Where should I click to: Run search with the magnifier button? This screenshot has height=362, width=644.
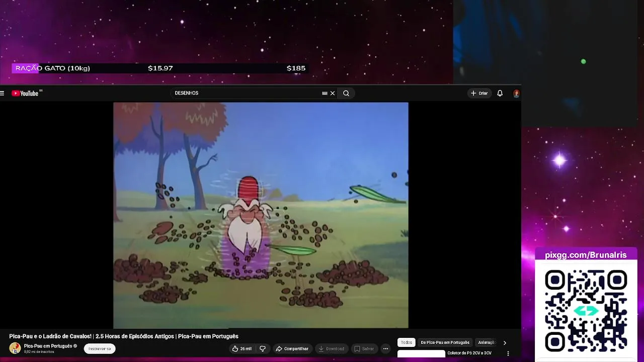point(346,93)
